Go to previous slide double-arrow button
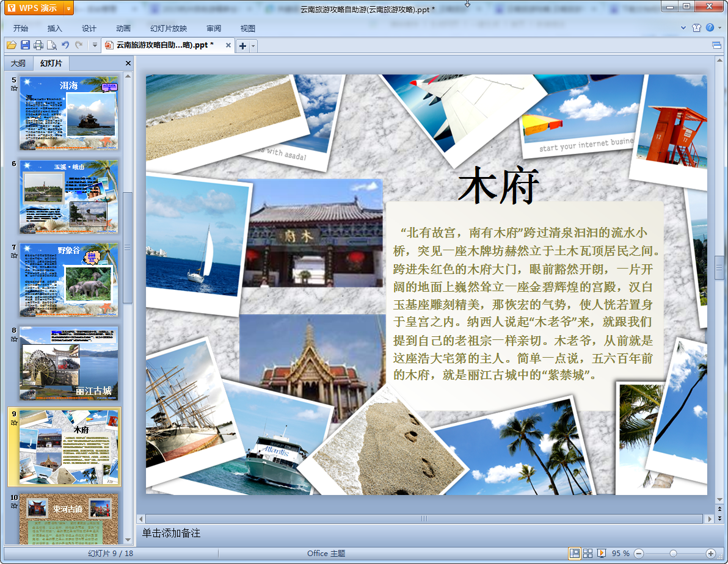Screen dimensions: 728x564 pyautogui.click(x=719, y=509)
